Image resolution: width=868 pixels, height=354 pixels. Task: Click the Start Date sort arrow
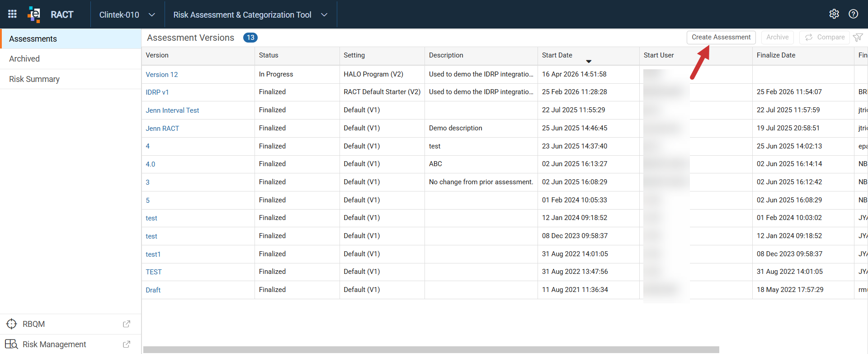click(589, 61)
